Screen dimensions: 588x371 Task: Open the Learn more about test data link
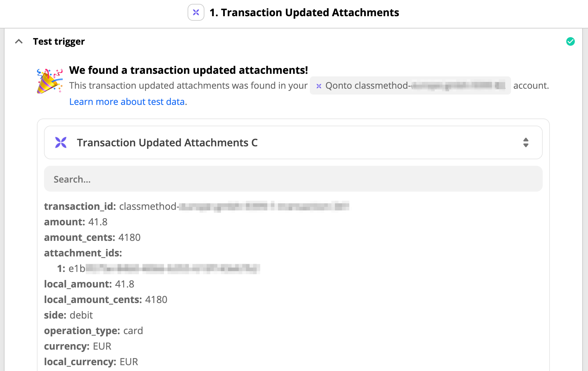(x=127, y=102)
